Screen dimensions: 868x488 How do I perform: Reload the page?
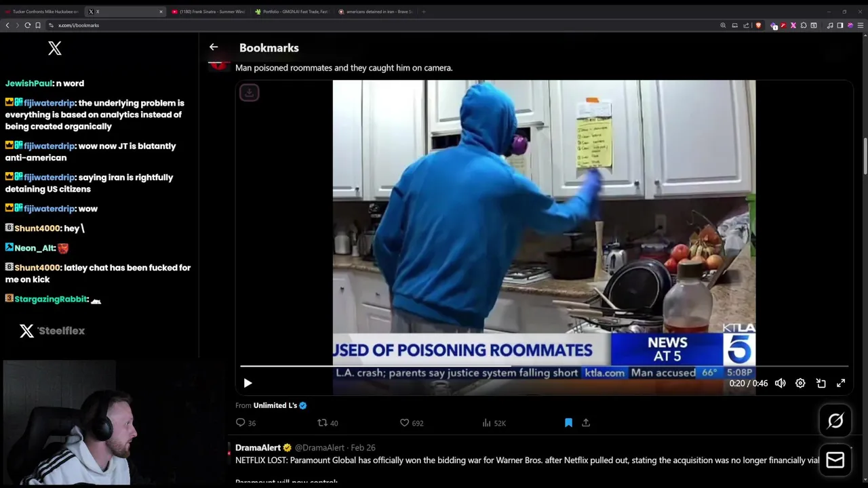pyautogui.click(x=28, y=25)
